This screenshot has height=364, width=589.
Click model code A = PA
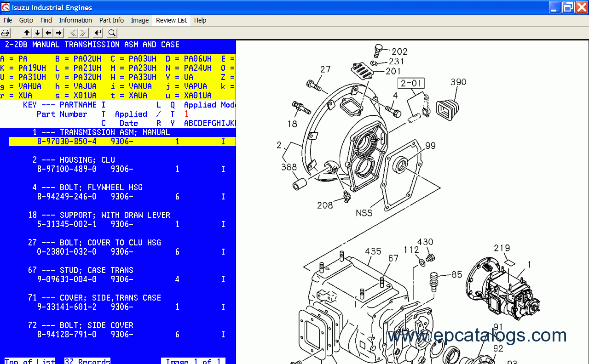(x=14, y=59)
